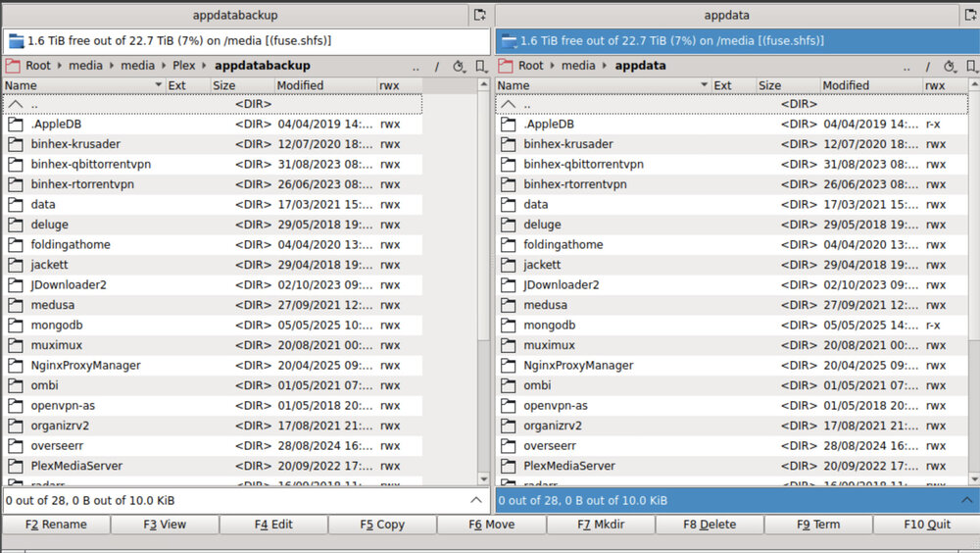Screen dimensions: 980x553
Task: Click F4 Edit button
Action: point(273,525)
